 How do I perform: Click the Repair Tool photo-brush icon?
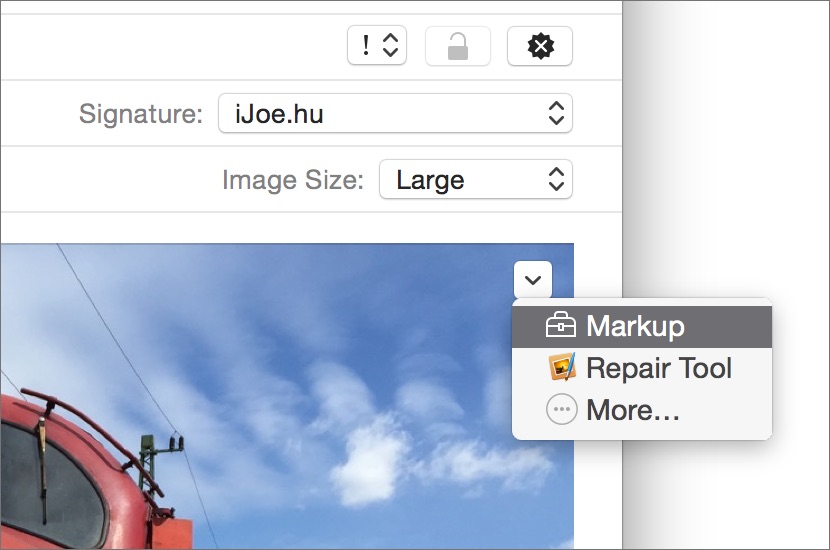pyautogui.click(x=562, y=367)
